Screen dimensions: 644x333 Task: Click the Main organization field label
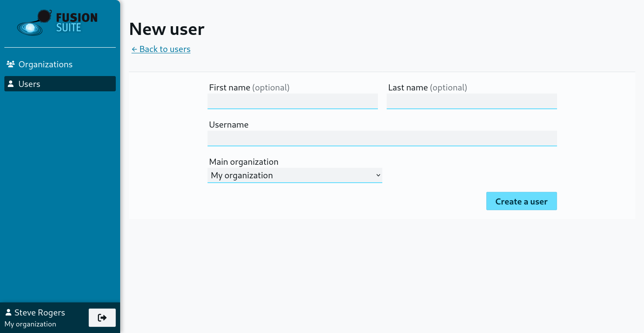pos(243,162)
